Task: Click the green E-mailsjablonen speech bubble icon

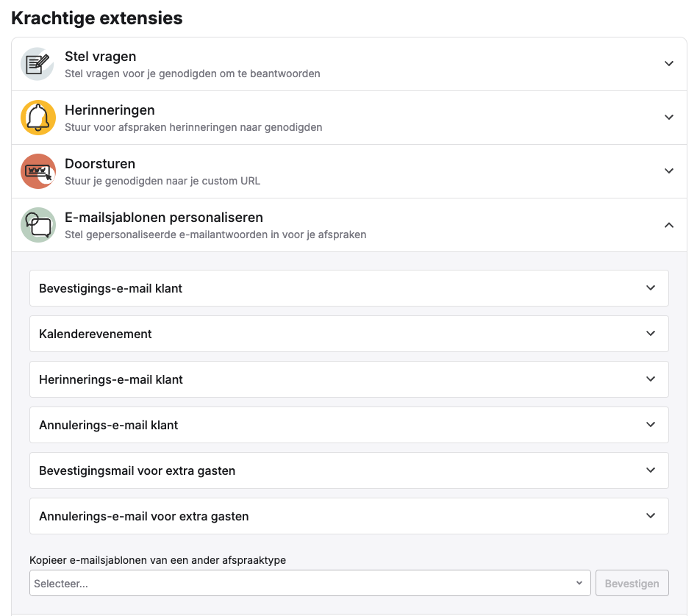Action: (x=37, y=225)
